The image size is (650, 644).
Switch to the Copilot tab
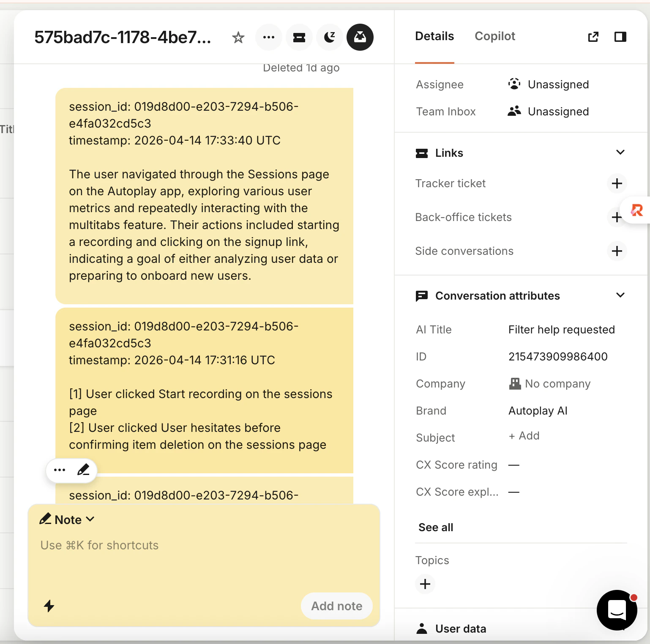click(495, 36)
